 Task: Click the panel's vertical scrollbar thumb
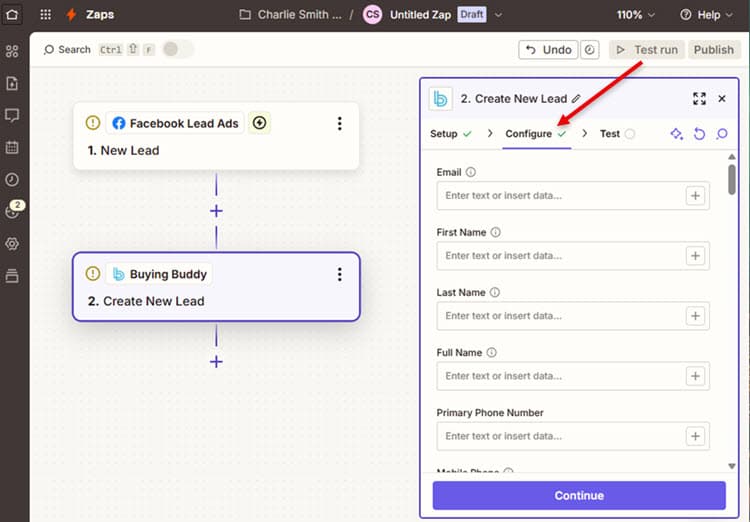[x=731, y=179]
